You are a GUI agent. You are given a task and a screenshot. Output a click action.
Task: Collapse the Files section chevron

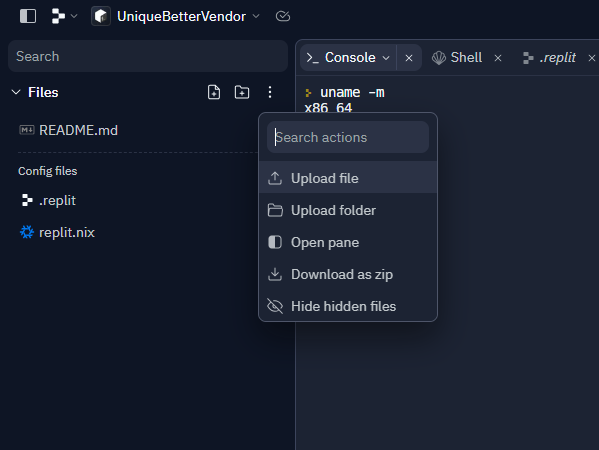pyautogui.click(x=16, y=92)
